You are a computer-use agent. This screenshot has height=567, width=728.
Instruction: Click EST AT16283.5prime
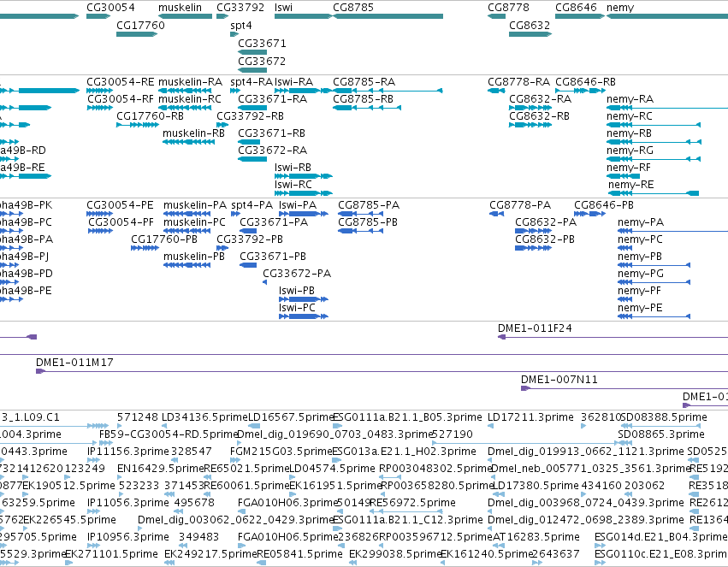click(536, 537)
